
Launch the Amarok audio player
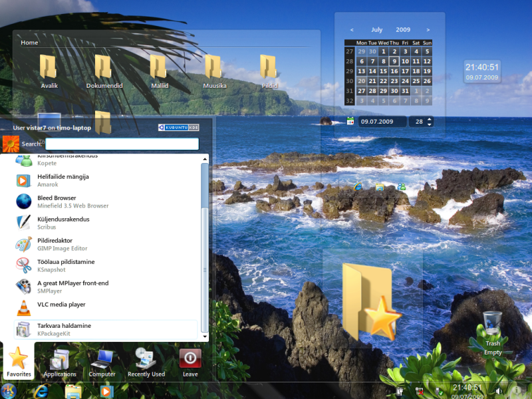(105, 180)
